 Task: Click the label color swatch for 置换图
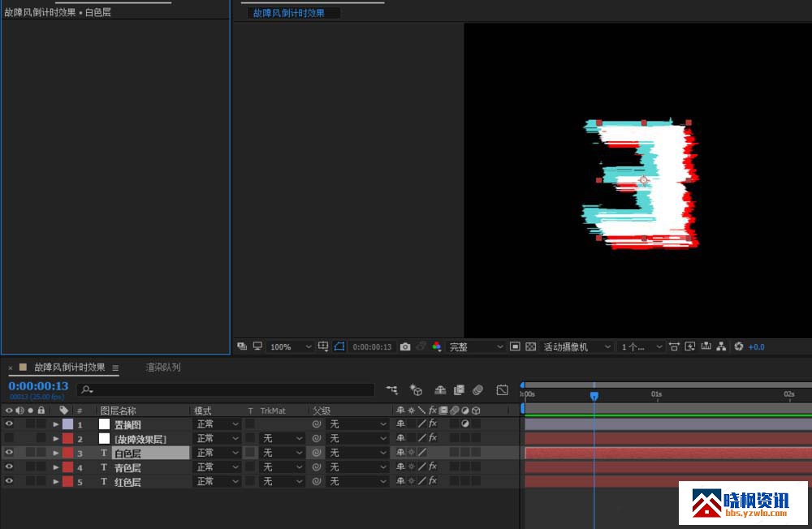(x=67, y=424)
